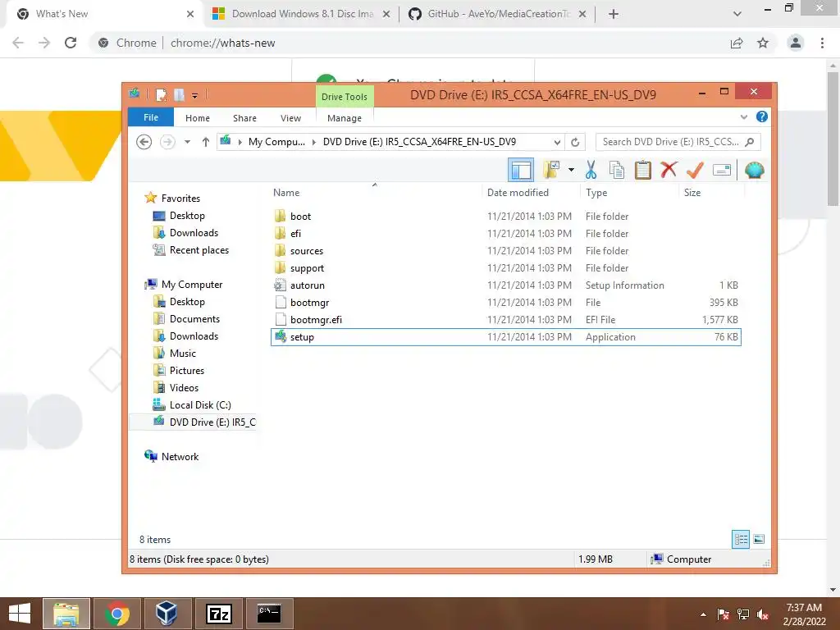
Task: Select the sources folder
Action: (307, 251)
